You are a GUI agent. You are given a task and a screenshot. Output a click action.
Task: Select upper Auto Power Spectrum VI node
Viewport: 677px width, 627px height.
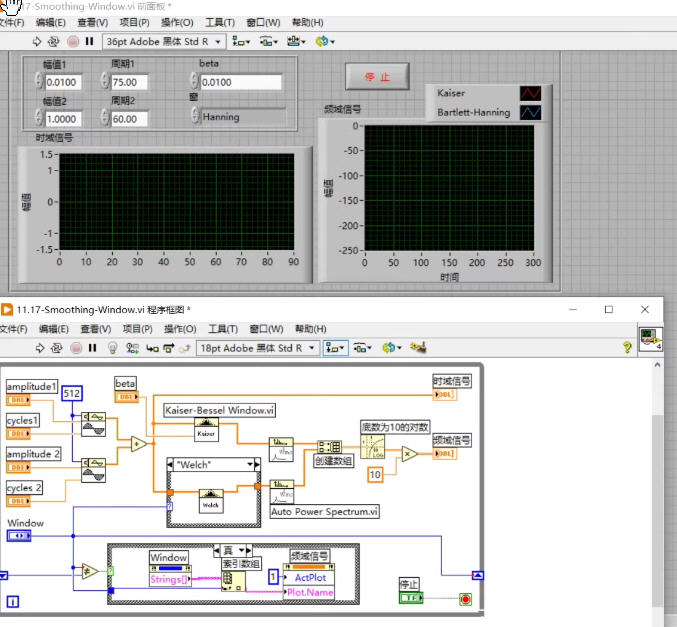pyautogui.click(x=281, y=450)
